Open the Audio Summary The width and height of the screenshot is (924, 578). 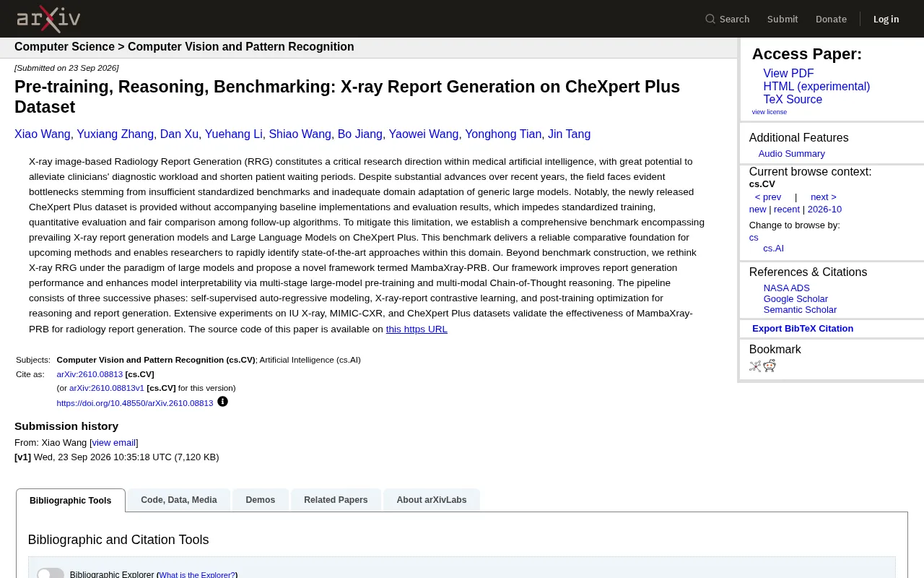pos(792,154)
